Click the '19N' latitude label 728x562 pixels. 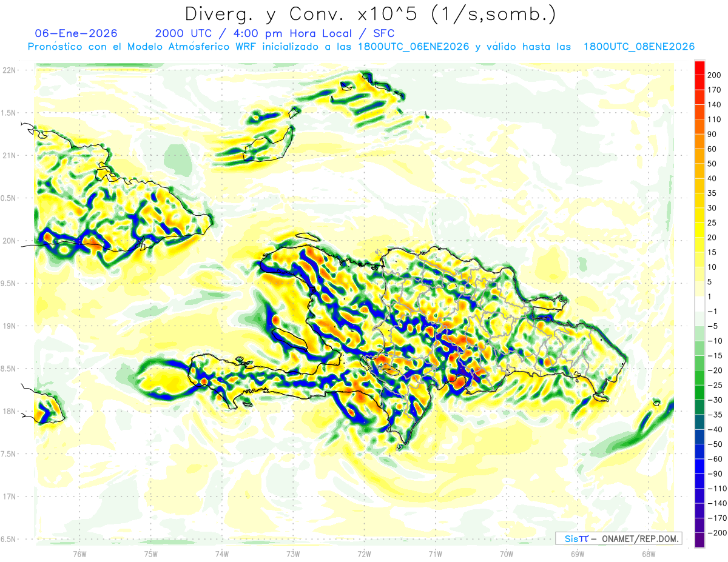coord(8,326)
